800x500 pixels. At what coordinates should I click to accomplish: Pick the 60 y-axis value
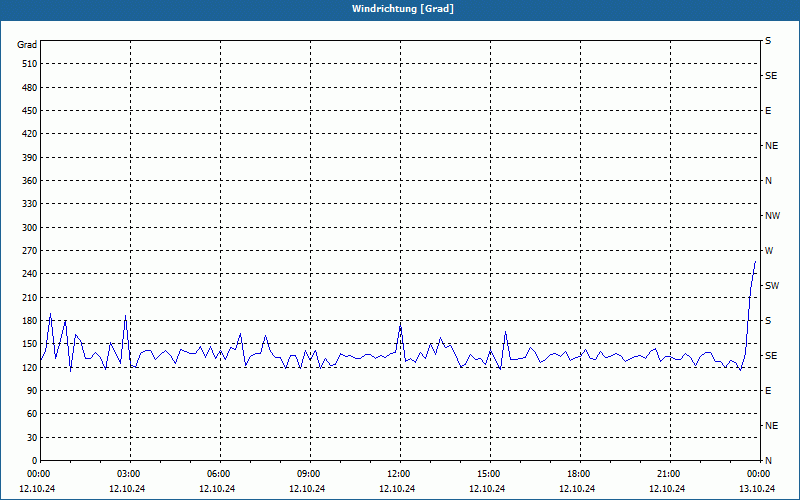(x=32, y=414)
